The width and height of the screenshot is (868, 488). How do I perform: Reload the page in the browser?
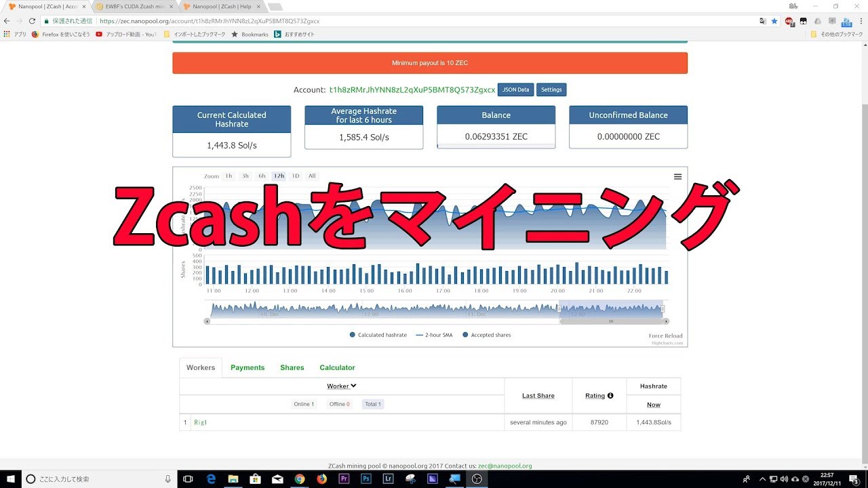point(32,21)
